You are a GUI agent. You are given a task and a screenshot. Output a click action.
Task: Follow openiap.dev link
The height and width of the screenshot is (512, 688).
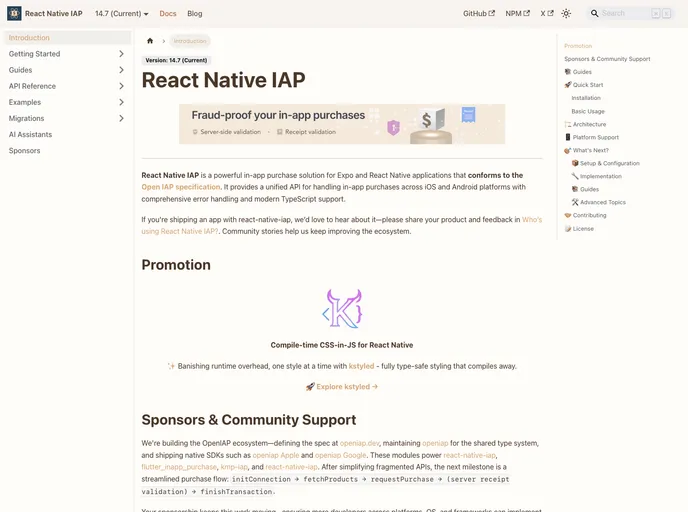click(359, 443)
